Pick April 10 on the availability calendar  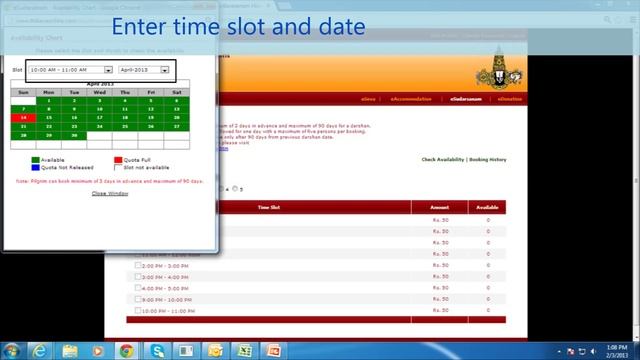[x=100, y=109]
